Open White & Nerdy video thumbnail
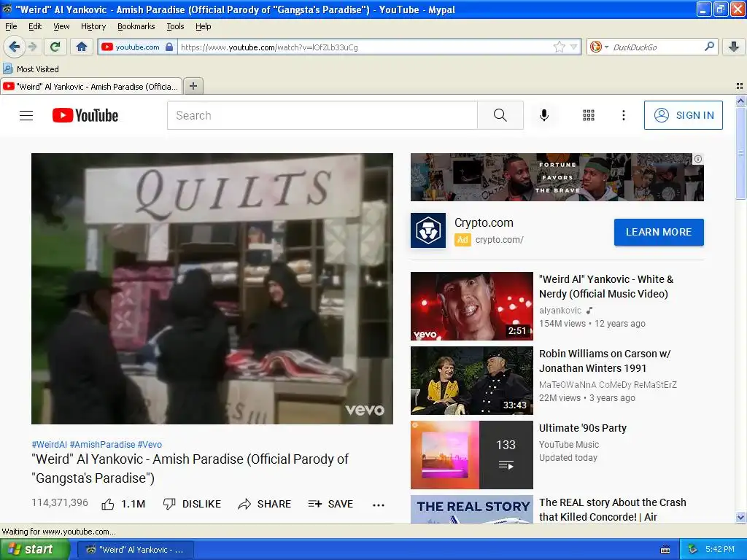The height and width of the screenshot is (560, 747). (x=472, y=306)
